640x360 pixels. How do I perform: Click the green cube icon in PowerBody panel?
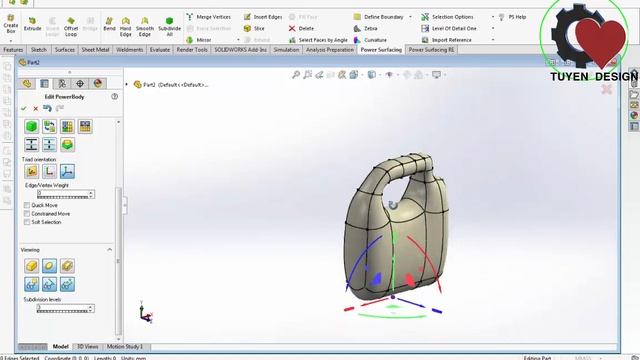coord(31,127)
